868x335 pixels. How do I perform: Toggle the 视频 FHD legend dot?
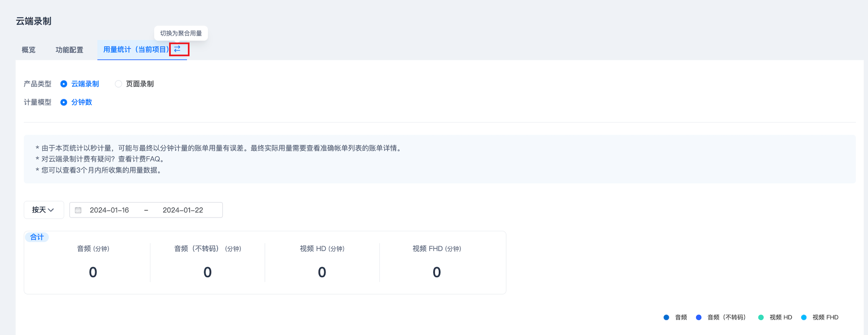coord(804,317)
